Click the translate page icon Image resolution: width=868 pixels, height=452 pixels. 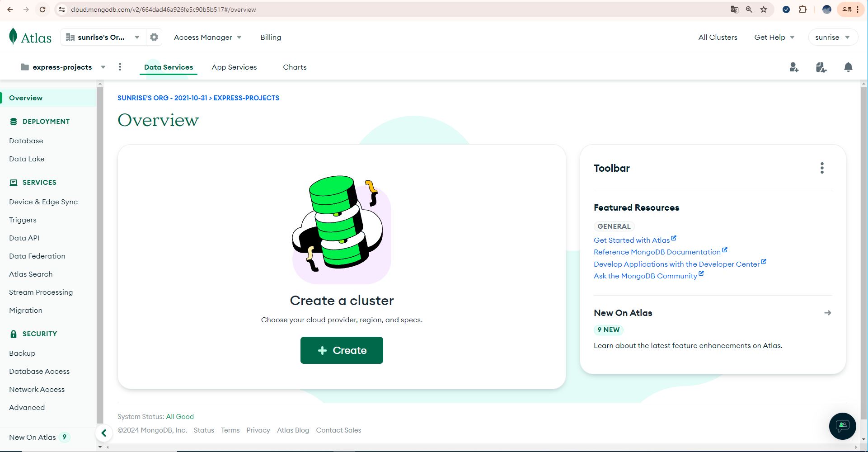[x=735, y=9]
